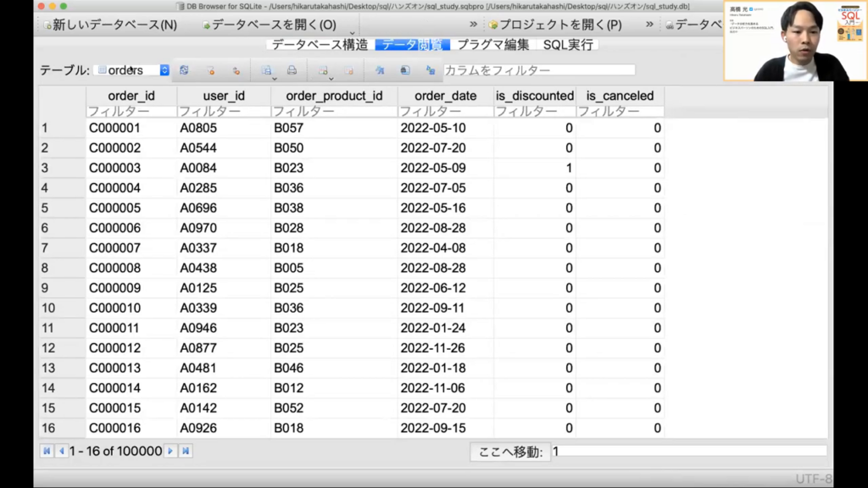Expand the save table as dropdown
Viewport: 868px width, 488px height.
(x=275, y=78)
